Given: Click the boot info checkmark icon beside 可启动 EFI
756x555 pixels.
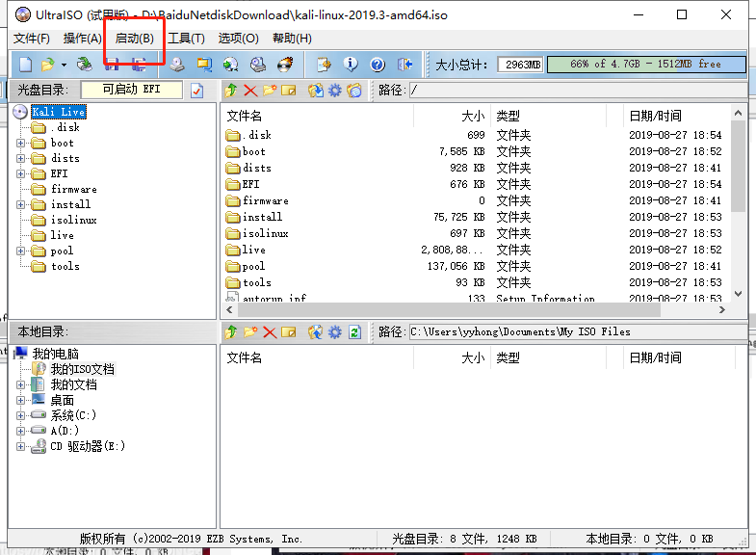Looking at the screenshot, I should tap(196, 91).
